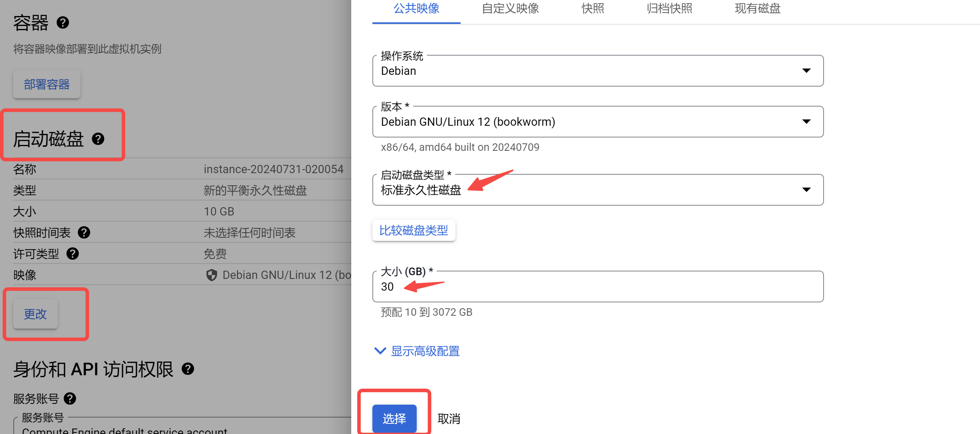Click the blue 选择 button

tap(394, 419)
